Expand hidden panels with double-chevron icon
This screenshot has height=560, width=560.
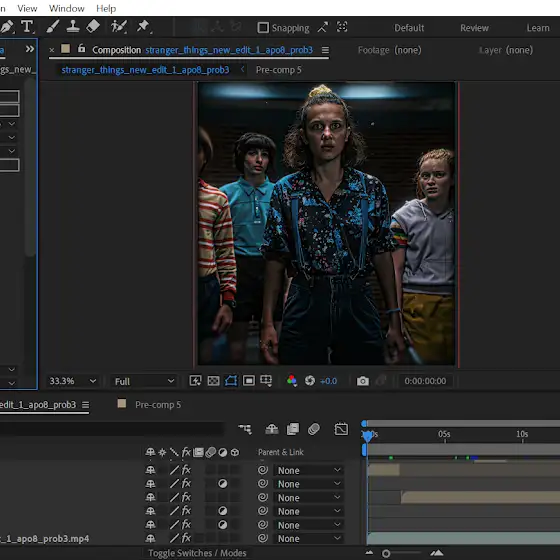[30, 49]
